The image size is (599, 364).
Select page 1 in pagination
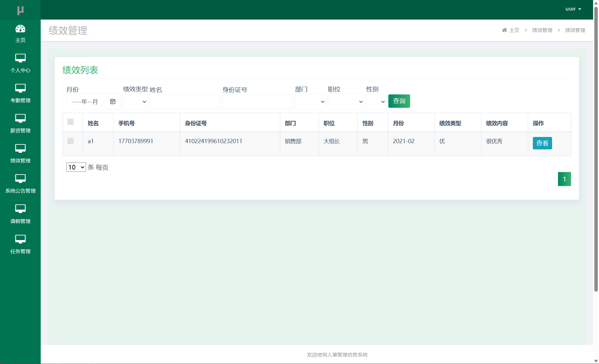[x=564, y=179]
